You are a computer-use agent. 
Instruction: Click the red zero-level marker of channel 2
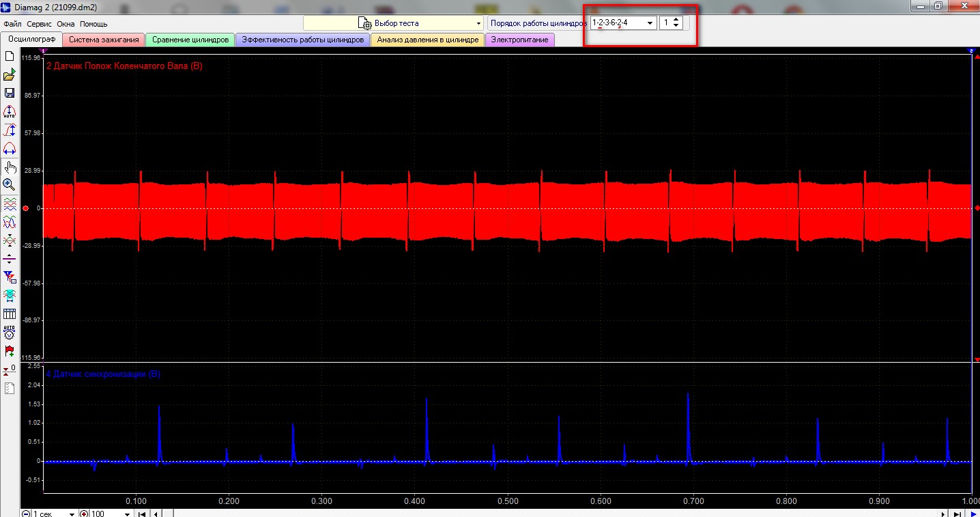pyautogui.click(x=25, y=208)
